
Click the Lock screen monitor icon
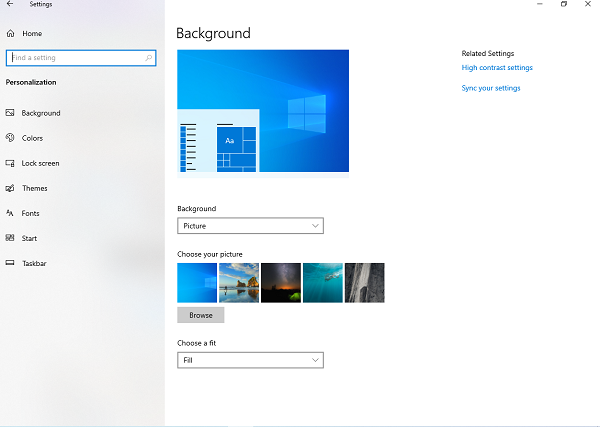pos(10,163)
